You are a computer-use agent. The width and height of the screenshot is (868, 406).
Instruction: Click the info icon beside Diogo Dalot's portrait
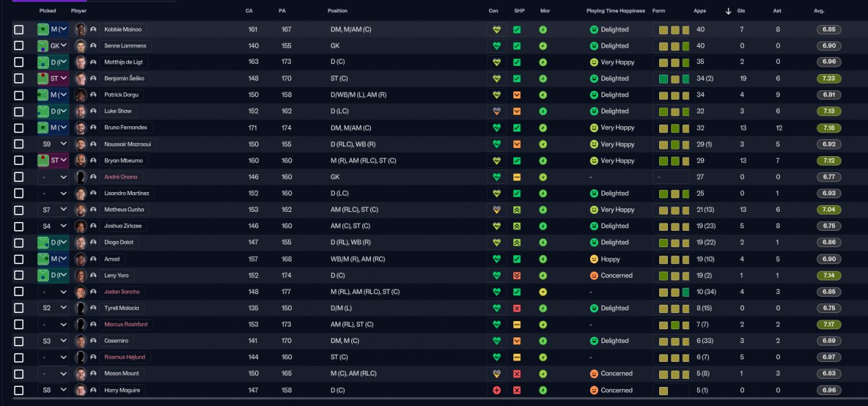[93, 242]
